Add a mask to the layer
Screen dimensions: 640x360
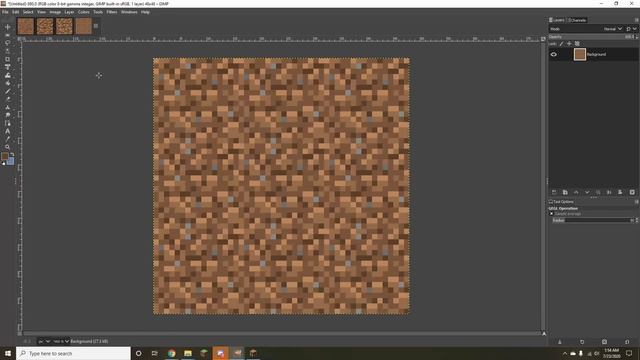point(620,192)
